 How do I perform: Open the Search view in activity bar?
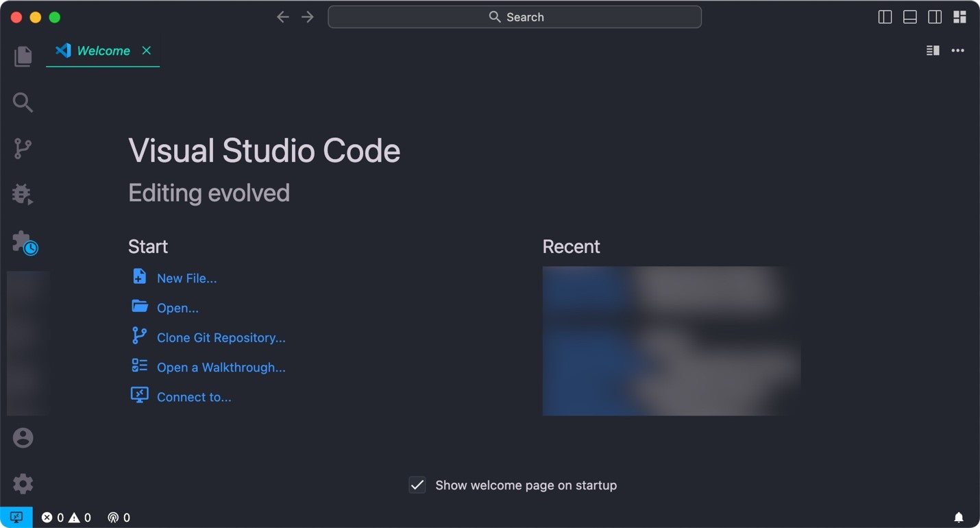(x=23, y=103)
